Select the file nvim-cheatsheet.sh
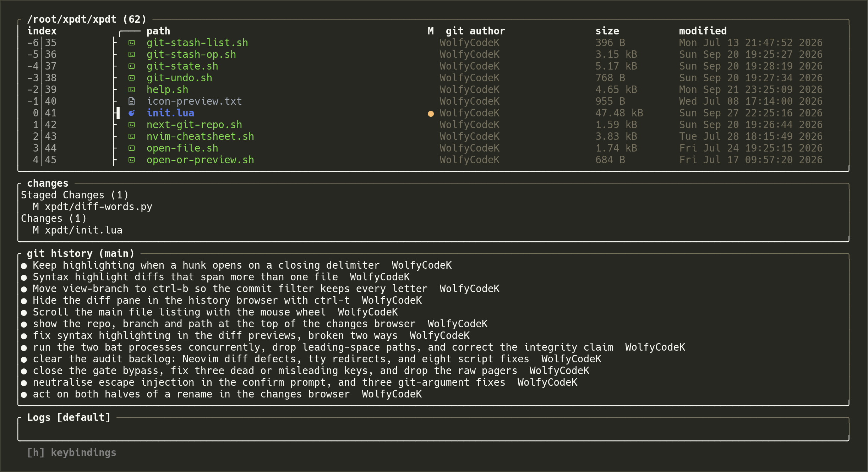 [200, 137]
